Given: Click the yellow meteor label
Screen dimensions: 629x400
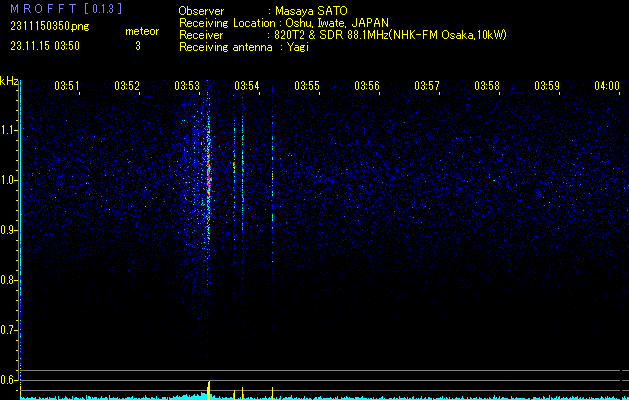Looking at the screenshot, I should coord(141,31).
